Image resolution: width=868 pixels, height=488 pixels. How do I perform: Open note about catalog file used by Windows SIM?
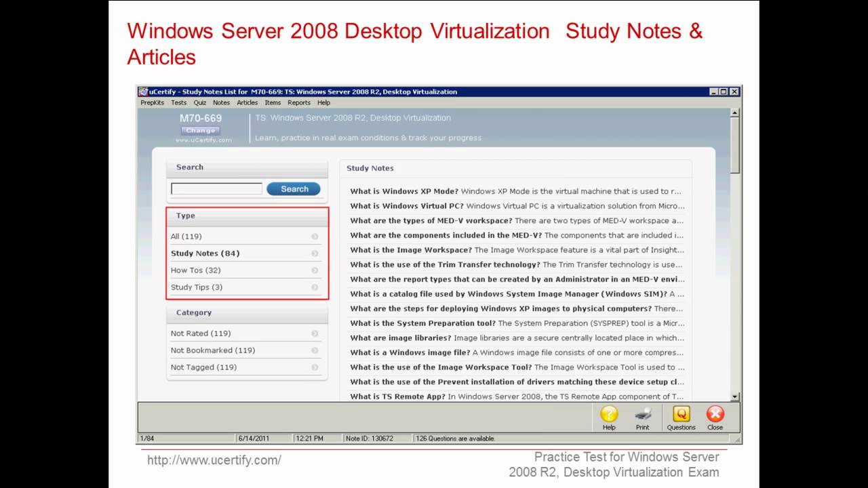pyautogui.click(x=517, y=294)
